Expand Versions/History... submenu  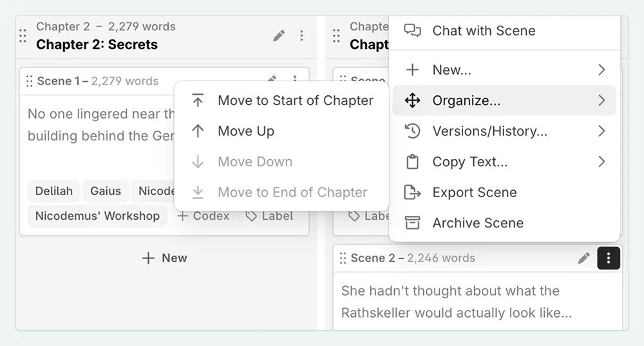pos(504,131)
